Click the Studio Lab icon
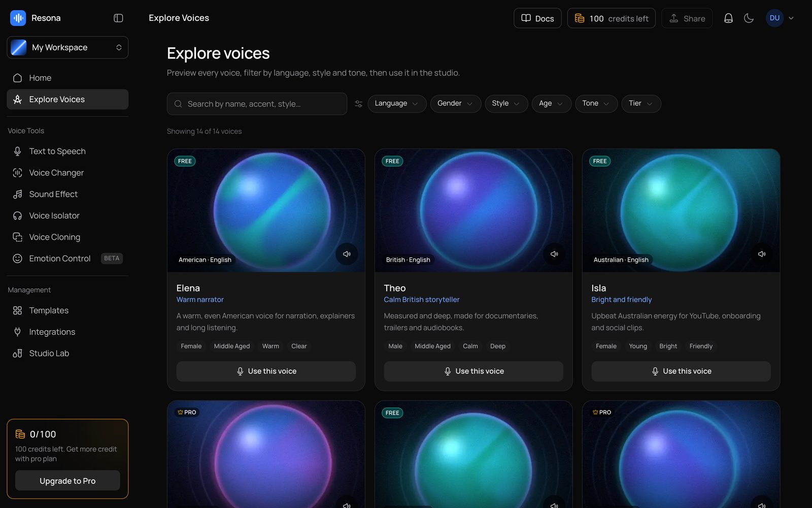812x508 pixels. (17, 353)
